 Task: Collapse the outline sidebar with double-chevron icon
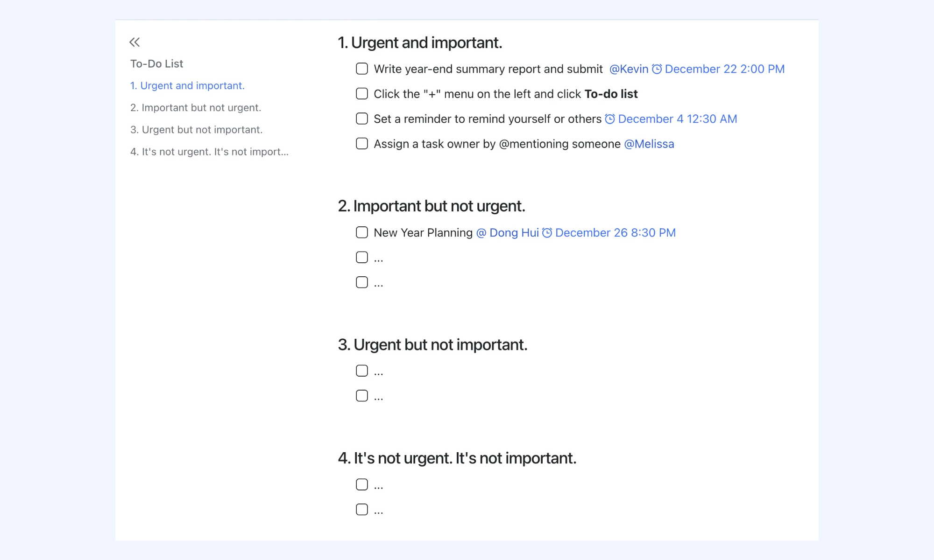(x=134, y=42)
